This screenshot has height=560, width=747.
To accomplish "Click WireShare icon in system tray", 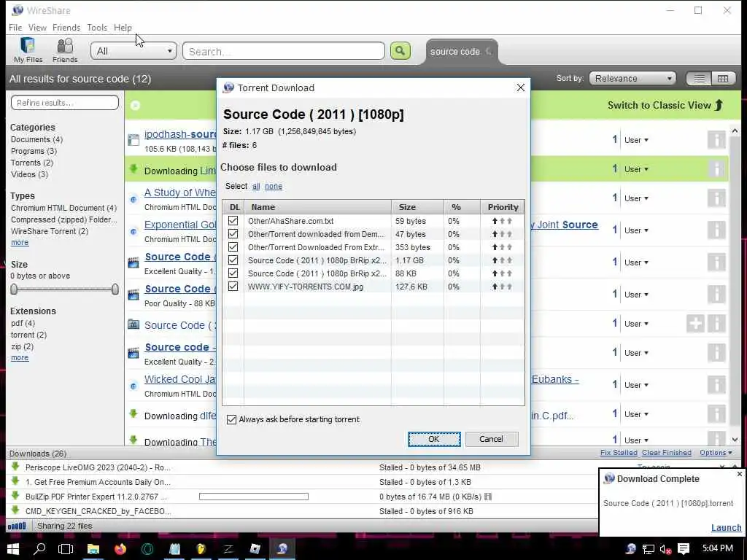I will 631,548.
